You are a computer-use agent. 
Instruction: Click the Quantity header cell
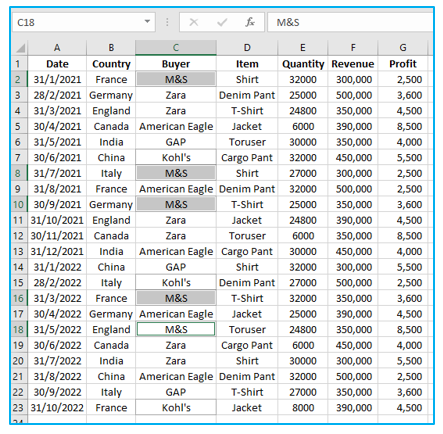click(303, 64)
